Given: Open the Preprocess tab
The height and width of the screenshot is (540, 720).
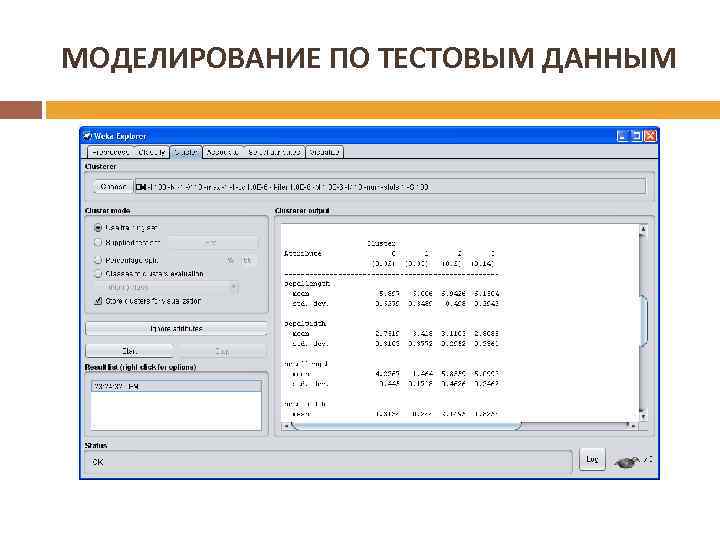Looking at the screenshot, I should [x=110, y=152].
